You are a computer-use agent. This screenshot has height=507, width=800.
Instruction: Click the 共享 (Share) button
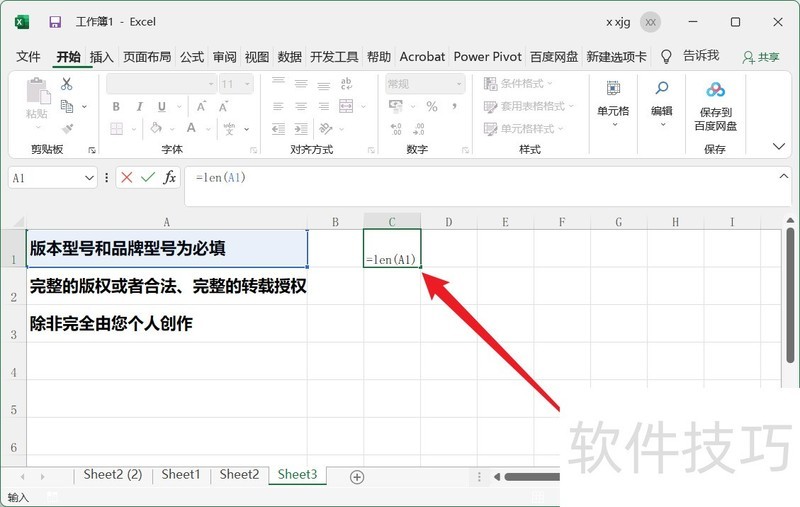pyautogui.click(x=761, y=57)
